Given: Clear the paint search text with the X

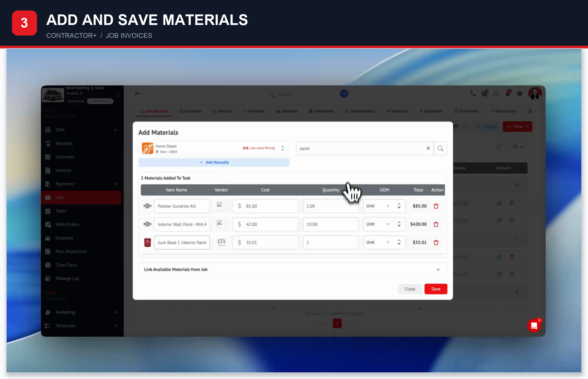Looking at the screenshot, I should point(428,148).
